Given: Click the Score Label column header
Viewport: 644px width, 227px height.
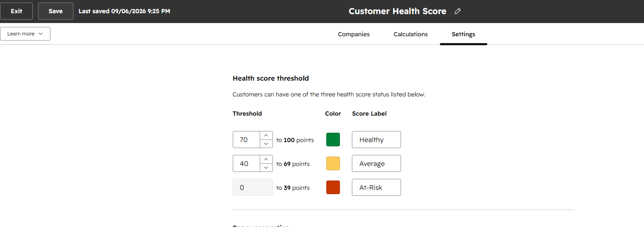Looking at the screenshot, I should (x=369, y=113).
